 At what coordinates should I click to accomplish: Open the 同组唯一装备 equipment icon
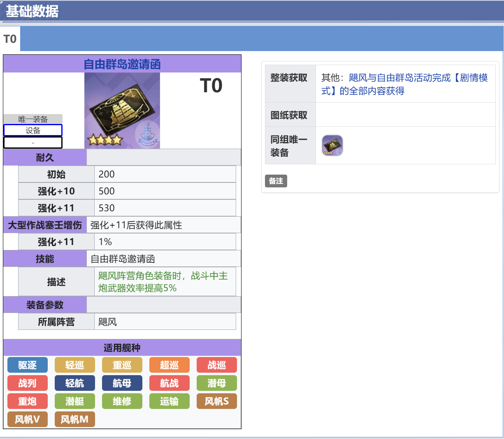pos(332,145)
